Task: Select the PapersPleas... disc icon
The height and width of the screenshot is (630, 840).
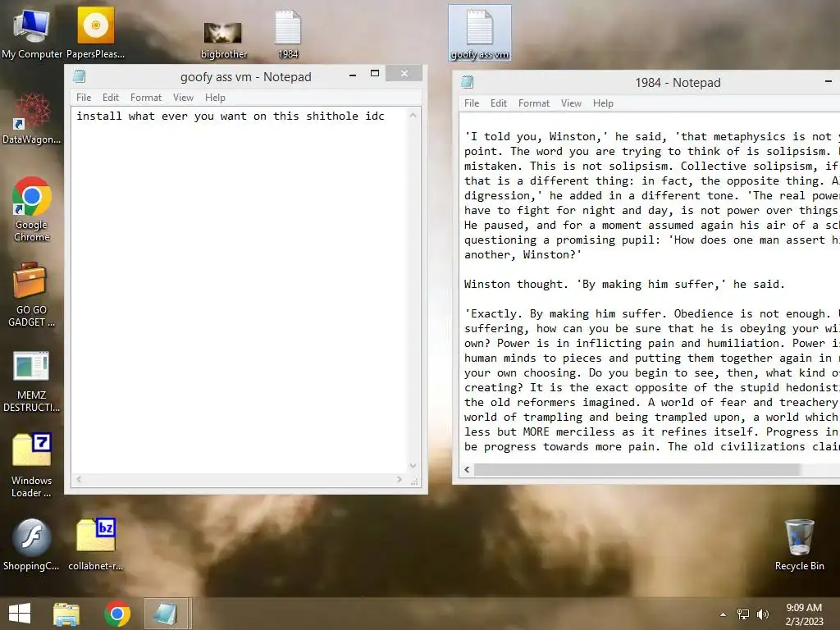Action: tap(95, 33)
